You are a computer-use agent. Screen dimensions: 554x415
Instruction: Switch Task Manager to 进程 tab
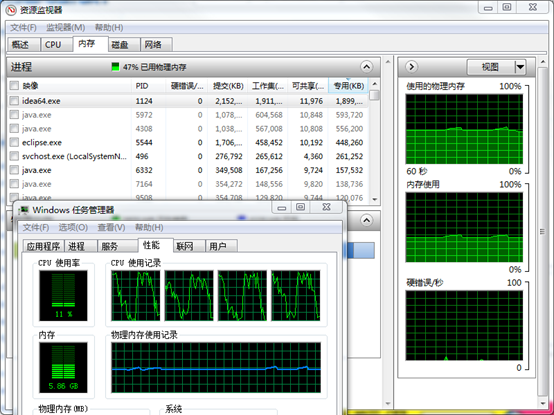pyautogui.click(x=76, y=246)
